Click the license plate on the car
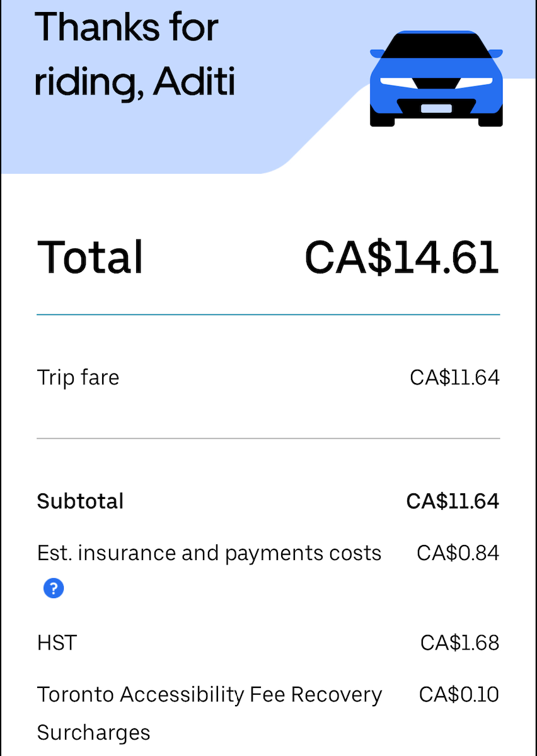 tap(436, 108)
